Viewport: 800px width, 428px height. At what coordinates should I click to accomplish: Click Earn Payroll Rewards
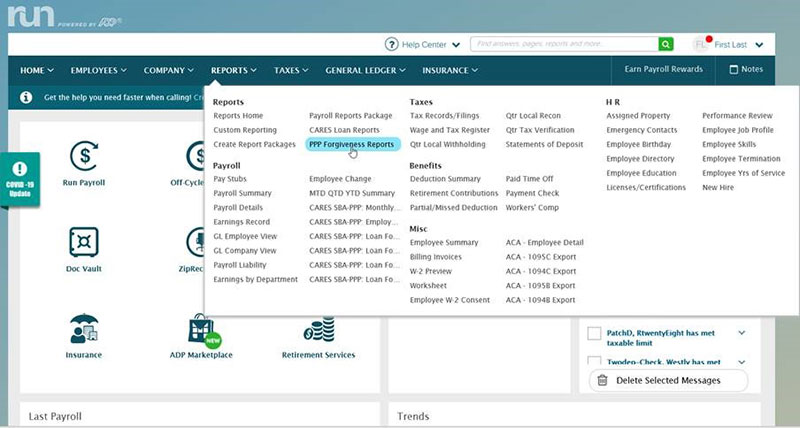tap(663, 69)
